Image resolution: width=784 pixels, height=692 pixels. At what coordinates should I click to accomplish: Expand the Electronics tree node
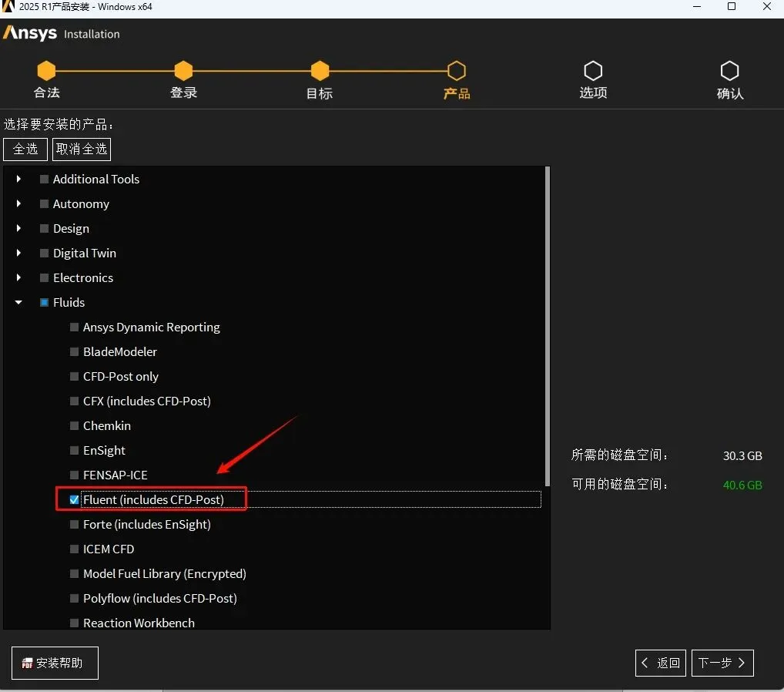tap(18, 277)
